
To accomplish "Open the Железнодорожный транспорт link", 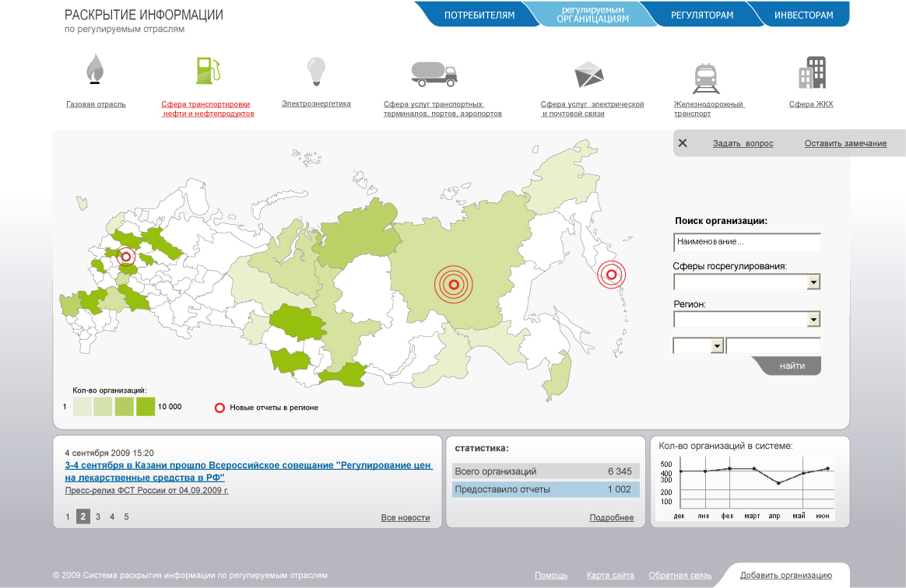I will point(709,109).
